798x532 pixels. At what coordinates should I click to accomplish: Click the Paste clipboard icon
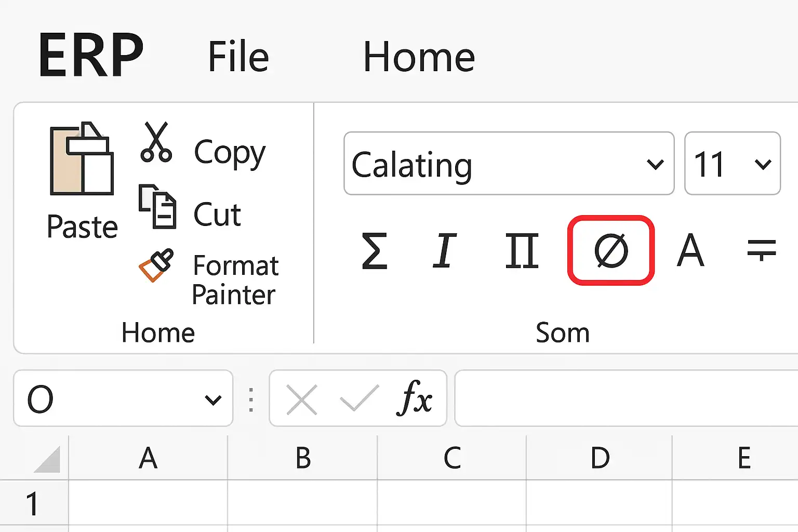pyautogui.click(x=82, y=158)
